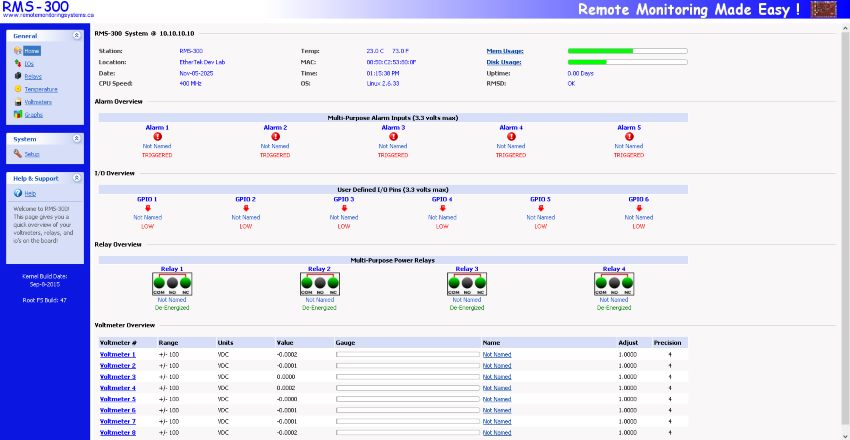Click the Mem Usage link

(503, 50)
